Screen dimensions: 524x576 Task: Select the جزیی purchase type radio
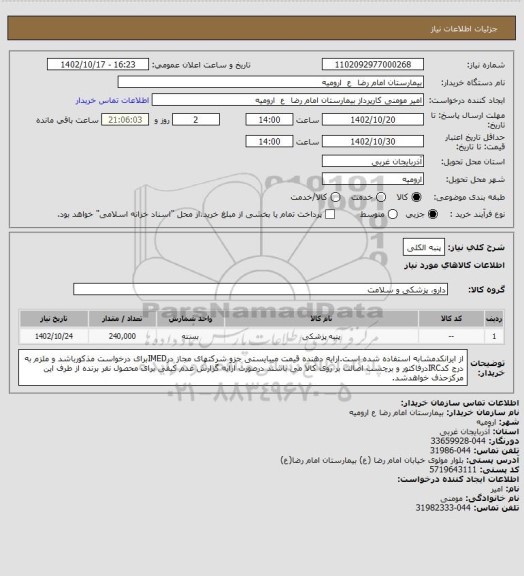(433, 214)
